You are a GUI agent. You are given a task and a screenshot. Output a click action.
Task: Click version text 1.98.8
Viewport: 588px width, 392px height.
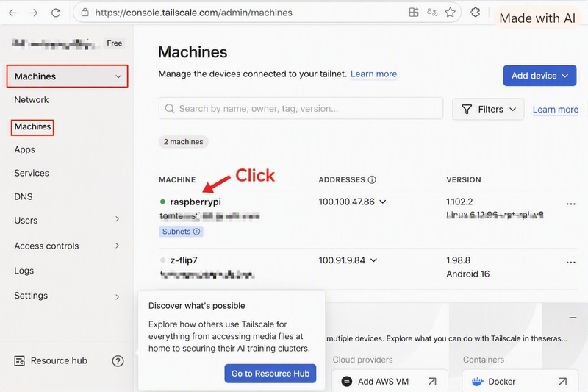click(x=458, y=260)
